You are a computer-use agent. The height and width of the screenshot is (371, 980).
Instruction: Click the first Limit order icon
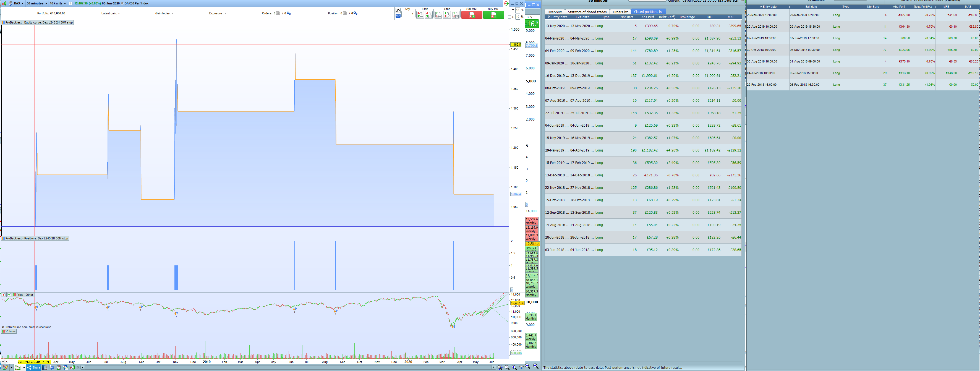420,15
